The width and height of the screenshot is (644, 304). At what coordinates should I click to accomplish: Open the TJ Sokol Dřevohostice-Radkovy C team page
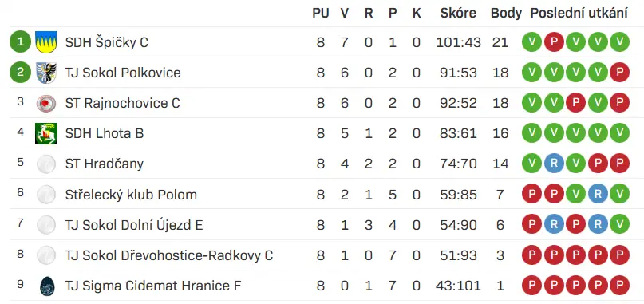169,255
